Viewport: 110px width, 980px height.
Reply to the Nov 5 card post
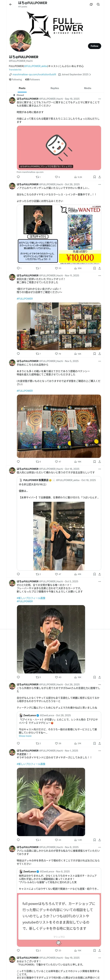point(18,461)
